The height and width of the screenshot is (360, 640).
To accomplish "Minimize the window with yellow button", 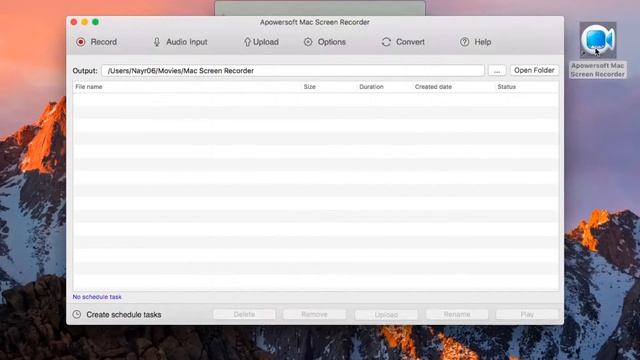I will 84,22.
